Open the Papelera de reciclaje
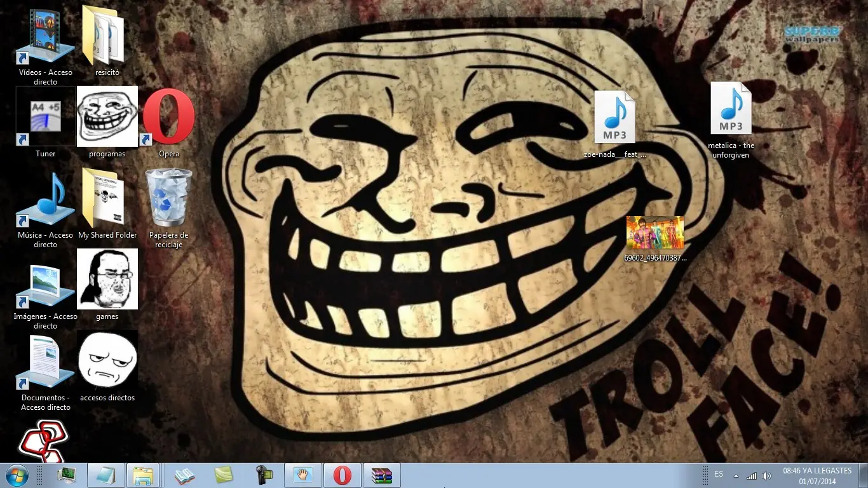The height and width of the screenshot is (488, 868). click(168, 209)
